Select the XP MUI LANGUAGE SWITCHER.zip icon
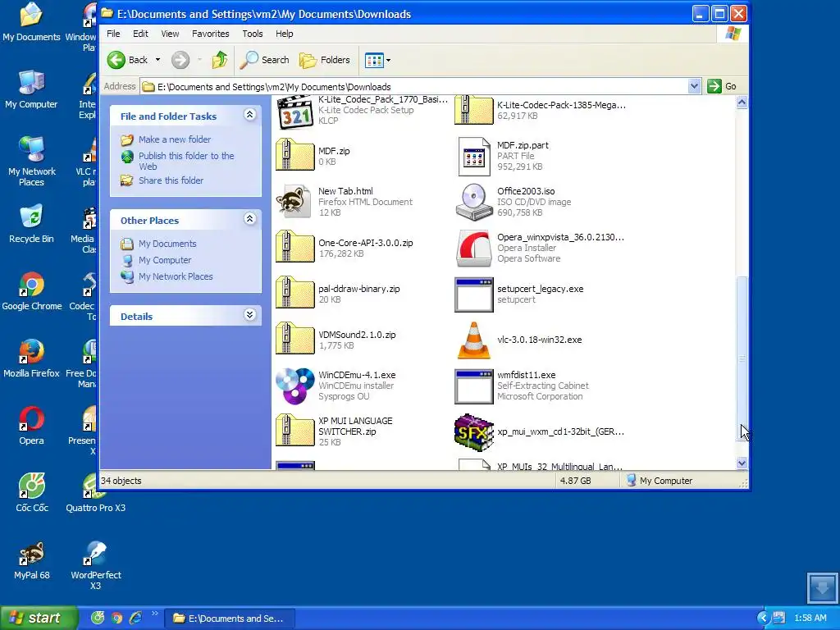The width and height of the screenshot is (840, 630). pyautogui.click(x=294, y=431)
